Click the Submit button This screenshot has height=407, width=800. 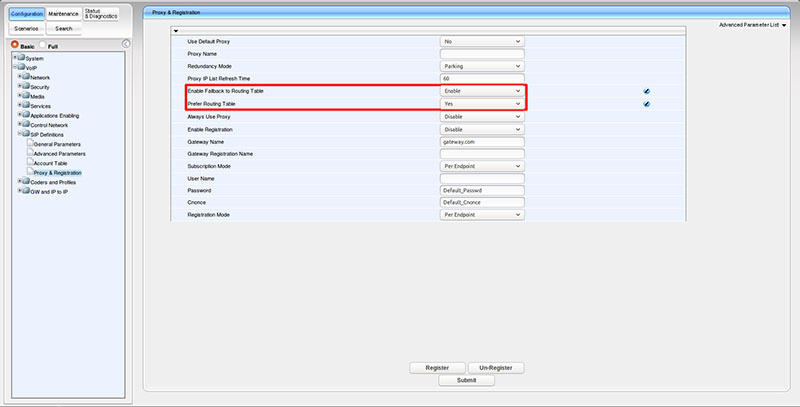pyautogui.click(x=466, y=380)
